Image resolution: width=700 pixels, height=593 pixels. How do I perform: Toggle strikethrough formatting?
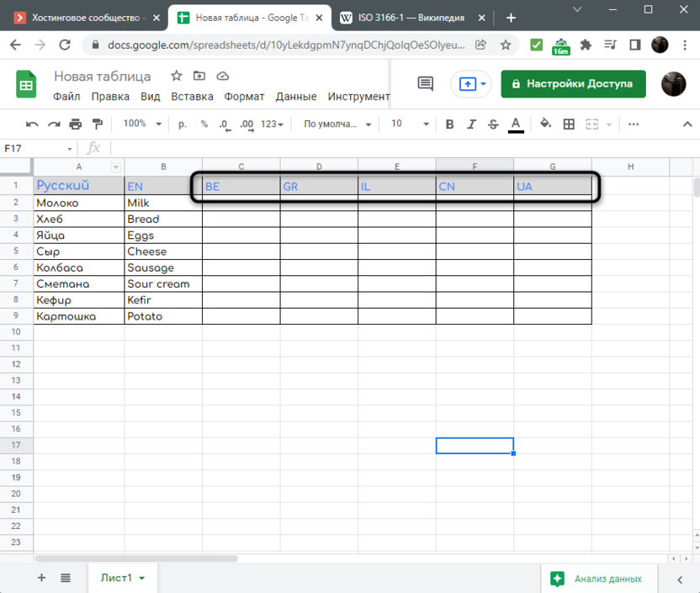coord(494,124)
